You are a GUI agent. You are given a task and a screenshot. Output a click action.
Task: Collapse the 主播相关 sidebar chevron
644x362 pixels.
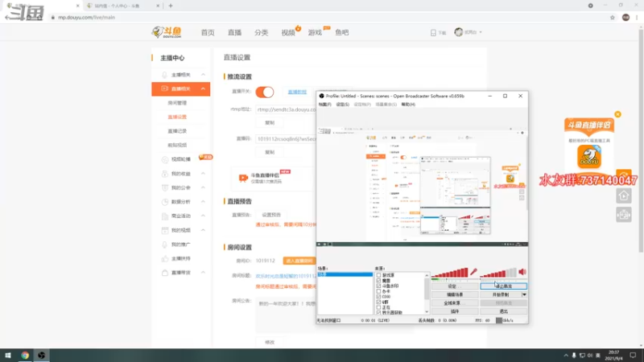[x=203, y=75]
